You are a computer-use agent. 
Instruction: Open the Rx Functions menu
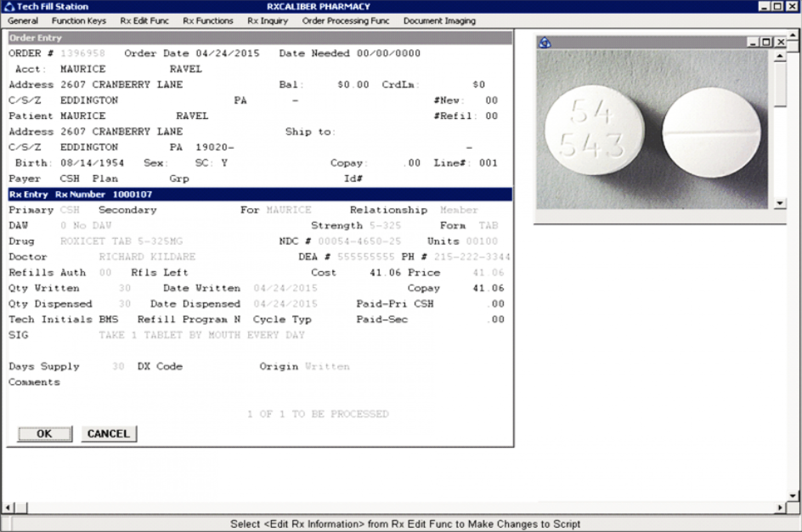(x=207, y=21)
